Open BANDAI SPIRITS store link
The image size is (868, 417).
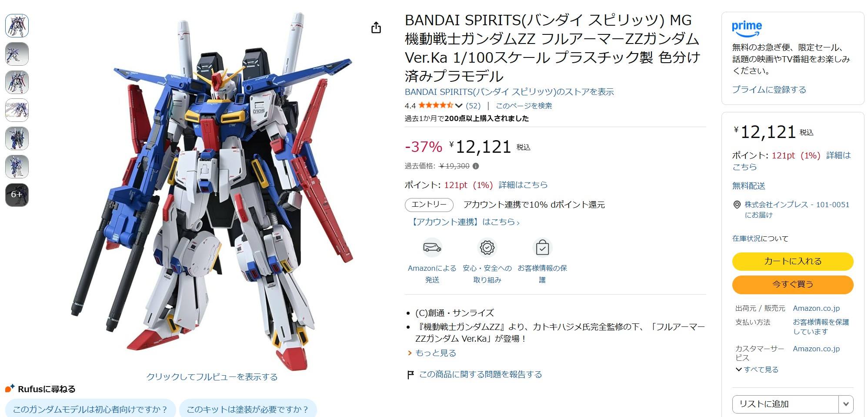coord(509,92)
